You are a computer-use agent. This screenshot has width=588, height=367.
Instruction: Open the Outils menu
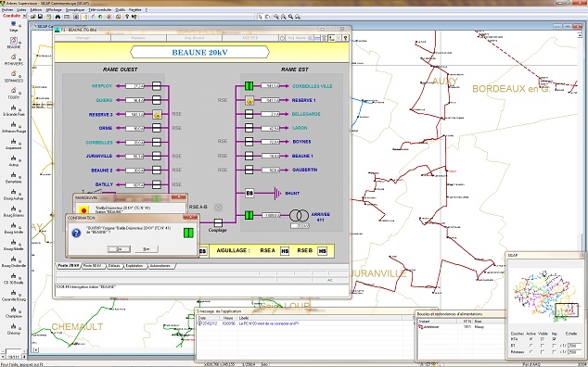(121, 10)
